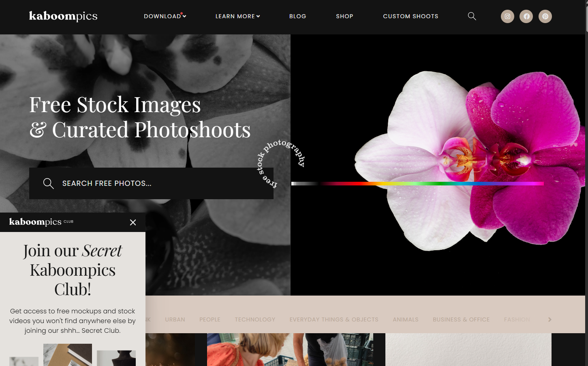The height and width of the screenshot is (366, 588).
Task: Visit the Kaboompics Instagram page
Action: 507,16
